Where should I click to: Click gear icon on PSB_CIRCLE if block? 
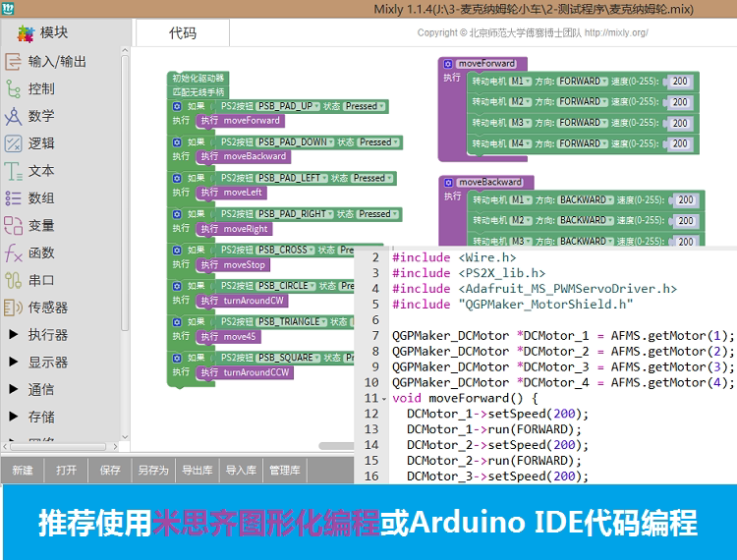[177, 286]
